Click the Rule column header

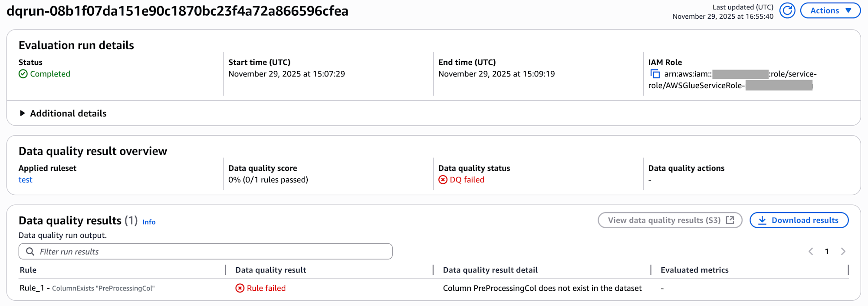point(28,270)
